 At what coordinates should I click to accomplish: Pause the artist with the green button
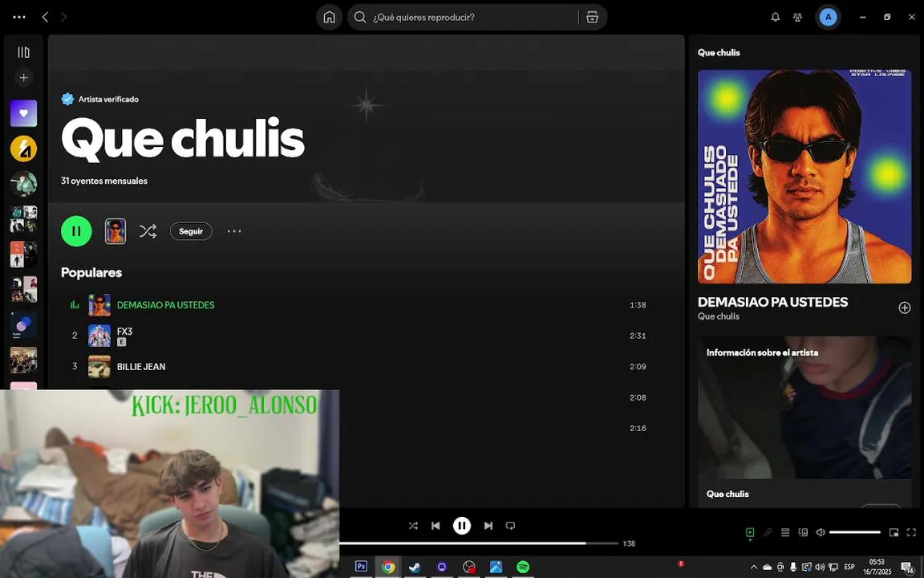click(x=77, y=231)
